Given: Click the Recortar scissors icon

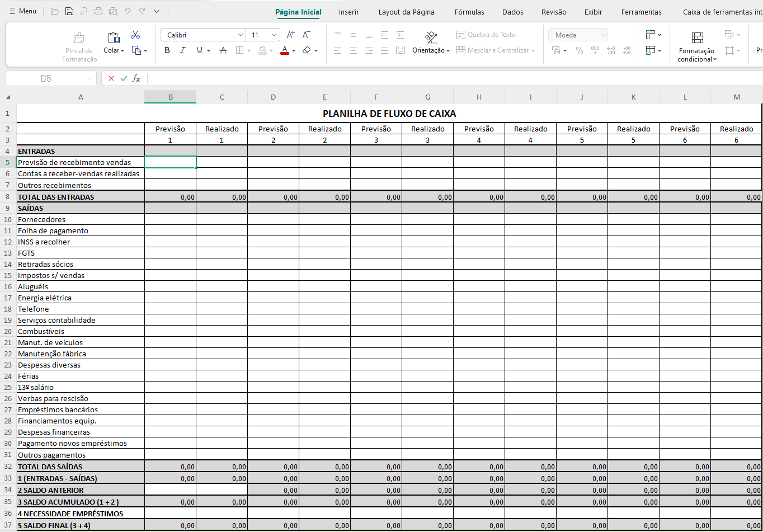Looking at the screenshot, I should (135, 34).
